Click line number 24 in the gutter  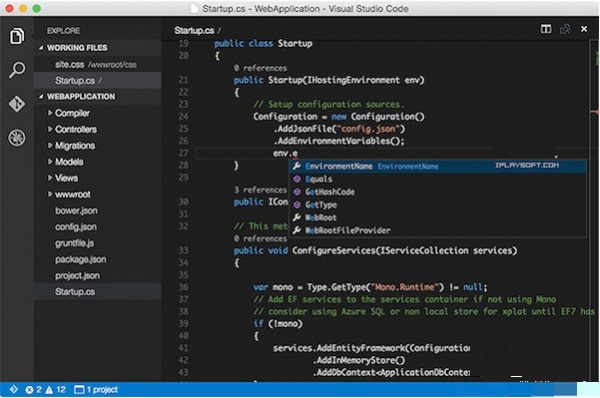[x=184, y=117]
